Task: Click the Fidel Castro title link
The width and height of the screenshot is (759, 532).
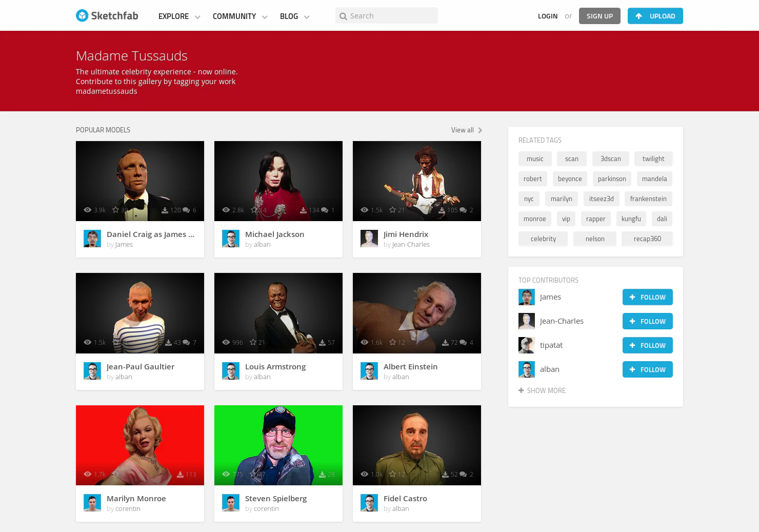Action: [x=405, y=499]
